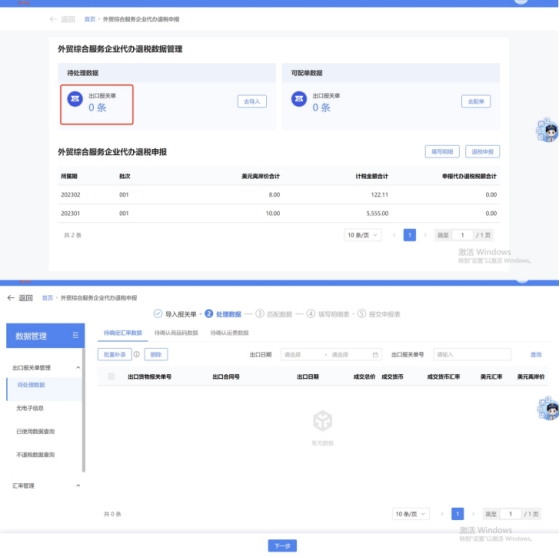Open the 10 条/页 dropdown in upper pagination
The height and width of the screenshot is (558, 560).
pyautogui.click(x=362, y=235)
